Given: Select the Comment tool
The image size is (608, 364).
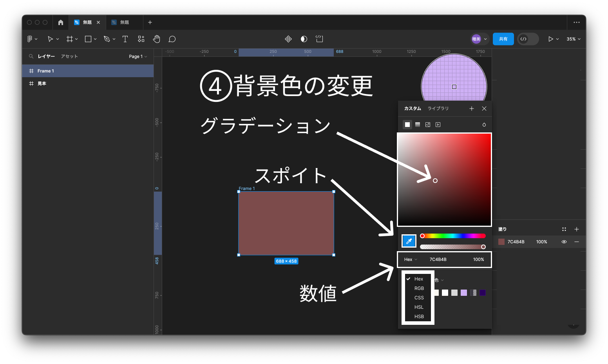Looking at the screenshot, I should (172, 39).
